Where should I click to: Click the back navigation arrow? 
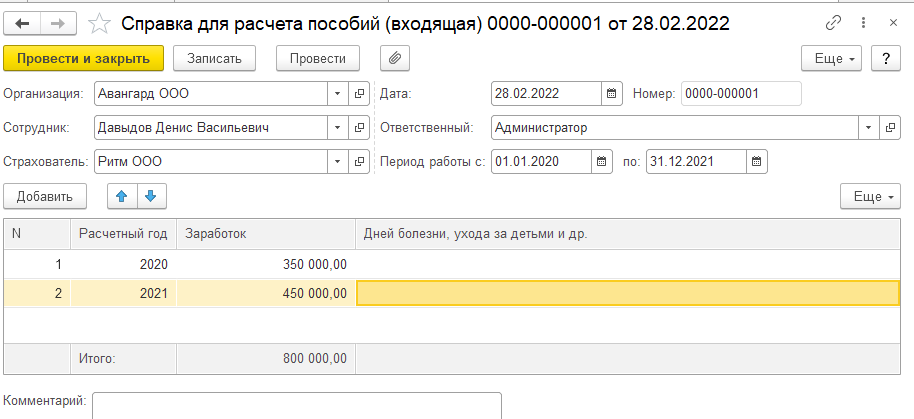24,22
